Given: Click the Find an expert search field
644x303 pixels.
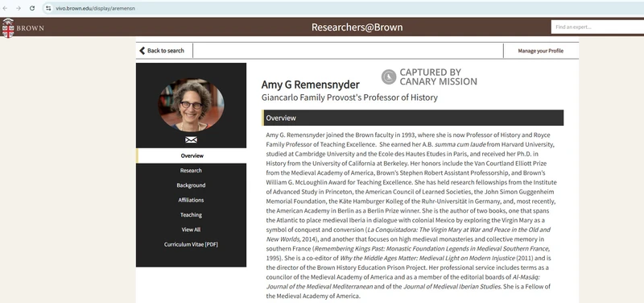Looking at the screenshot, I should tap(597, 27).
